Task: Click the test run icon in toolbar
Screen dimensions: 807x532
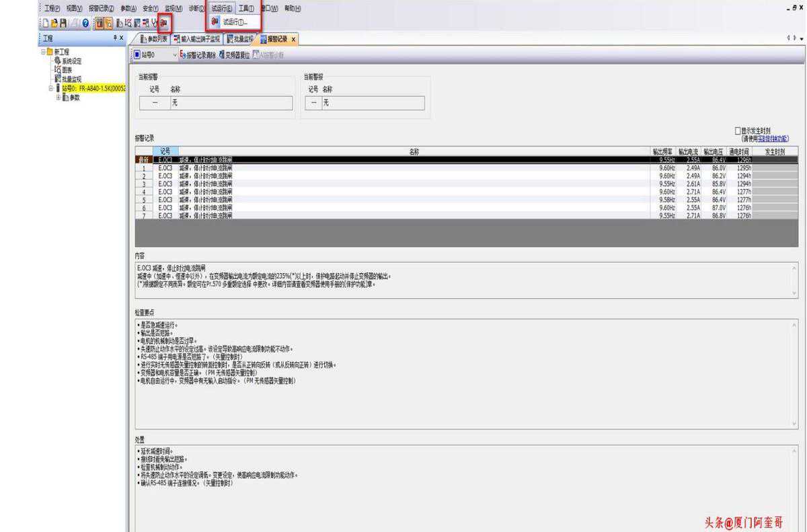Action: [163, 23]
